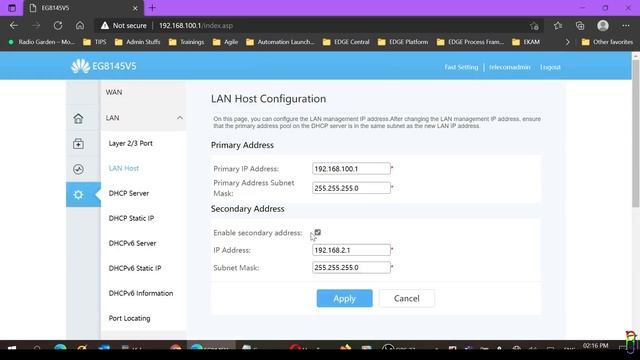
Task: Toggle Enable secondary address checkbox
Action: [x=318, y=232]
